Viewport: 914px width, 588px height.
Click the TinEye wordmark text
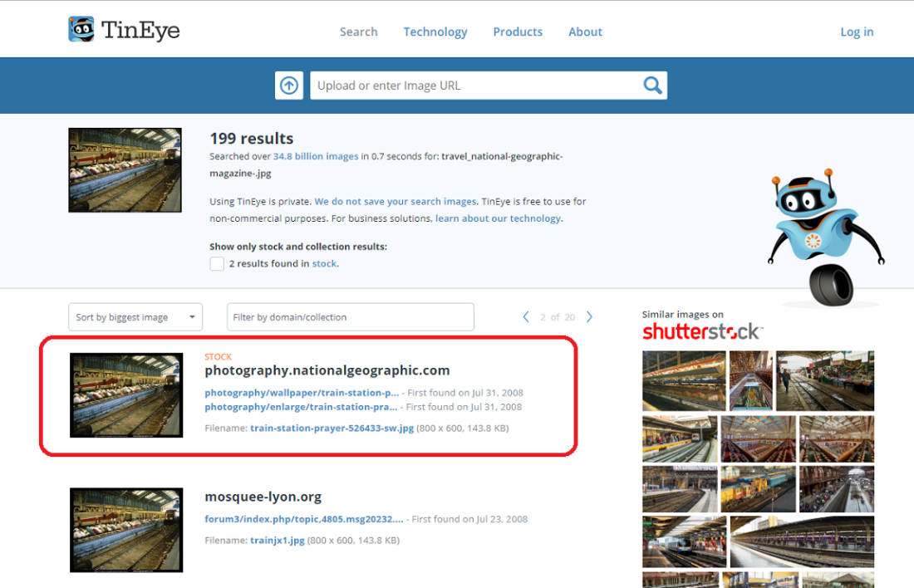(x=140, y=30)
